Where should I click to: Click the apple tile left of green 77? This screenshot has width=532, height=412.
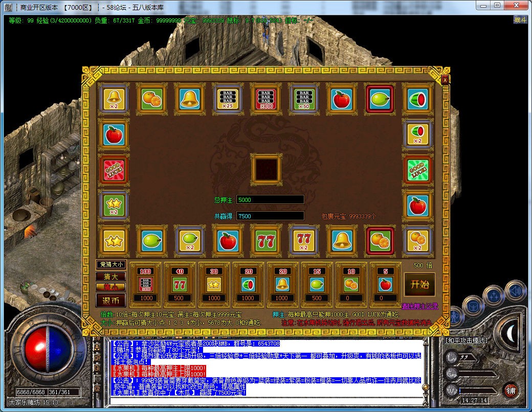tap(228, 241)
